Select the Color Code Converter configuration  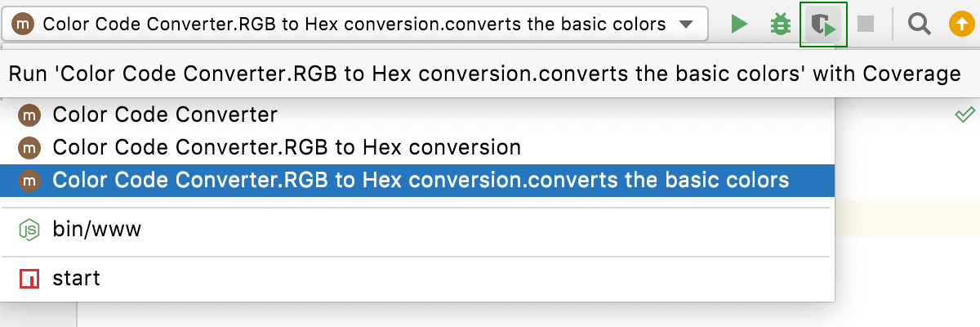(x=165, y=115)
